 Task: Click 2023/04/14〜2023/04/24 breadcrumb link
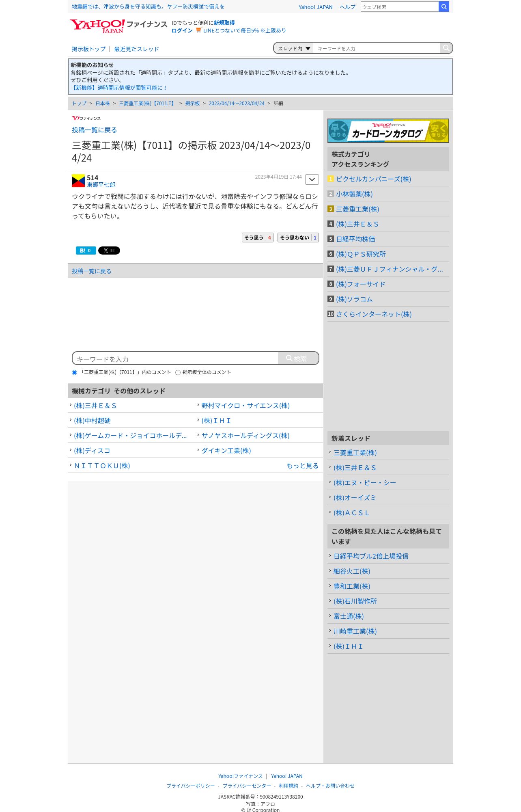[x=237, y=104]
